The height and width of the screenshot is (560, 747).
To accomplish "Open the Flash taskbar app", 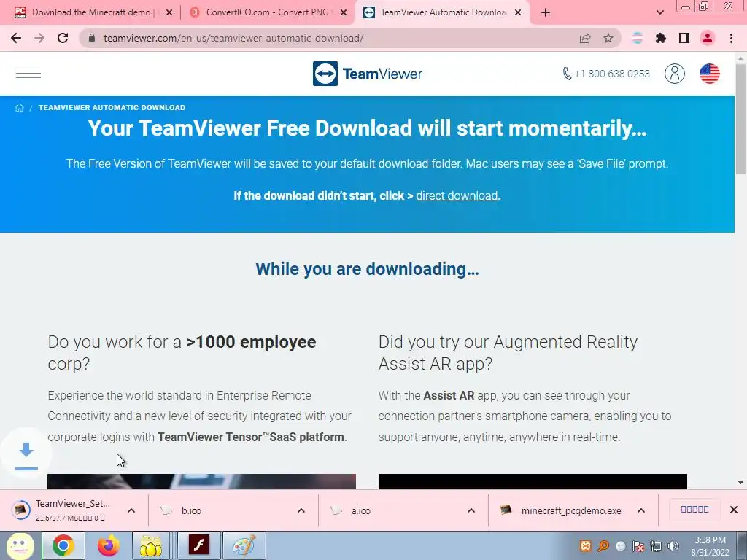I will pos(198,545).
